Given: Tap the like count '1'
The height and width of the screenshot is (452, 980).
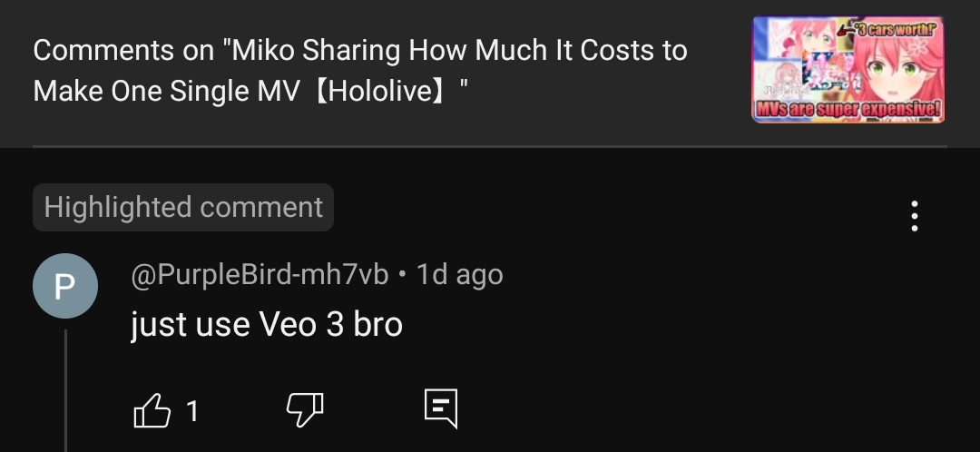Looking at the screenshot, I should [x=192, y=411].
